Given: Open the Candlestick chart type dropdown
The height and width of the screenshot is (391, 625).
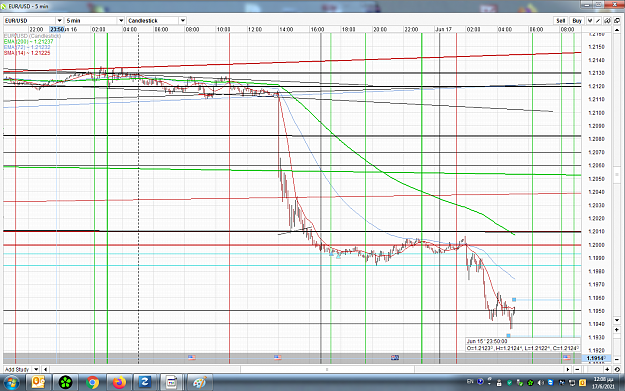Looking at the screenshot, I should click(x=183, y=20).
